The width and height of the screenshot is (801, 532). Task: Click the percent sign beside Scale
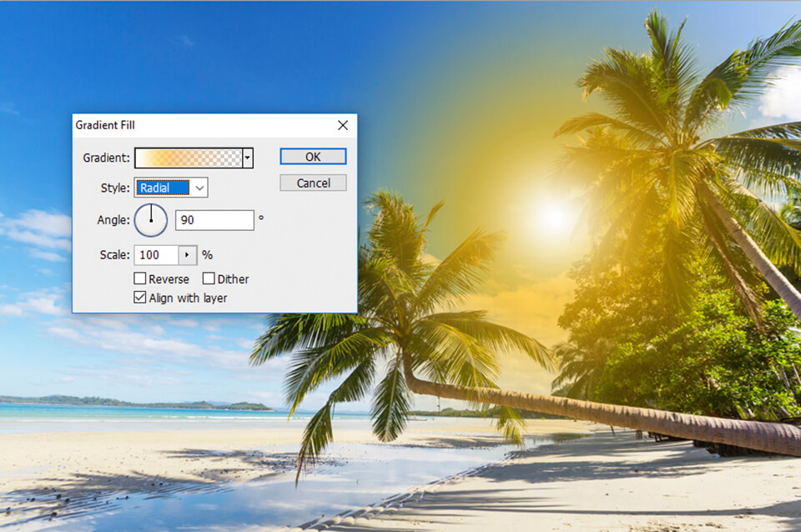pyautogui.click(x=208, y=255)
